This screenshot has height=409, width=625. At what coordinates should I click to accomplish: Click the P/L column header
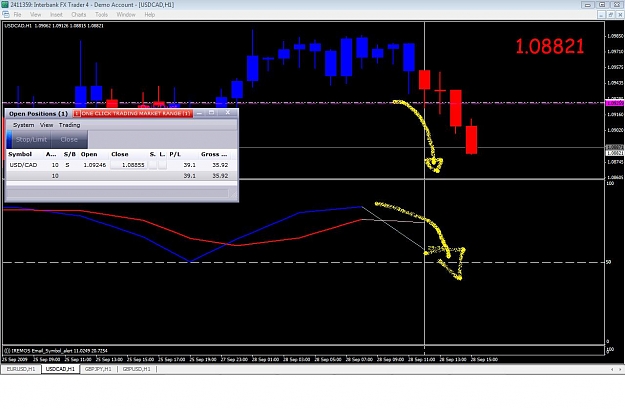[175, 154]
